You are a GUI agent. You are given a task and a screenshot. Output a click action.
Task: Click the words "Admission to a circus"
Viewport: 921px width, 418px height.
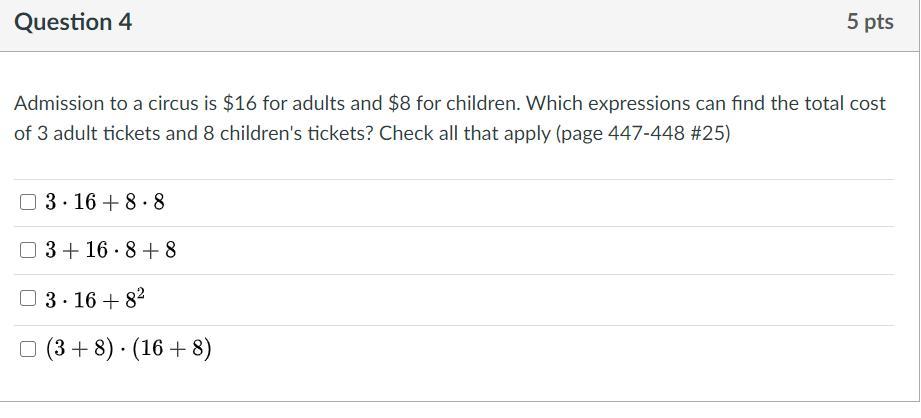point(100,103)
